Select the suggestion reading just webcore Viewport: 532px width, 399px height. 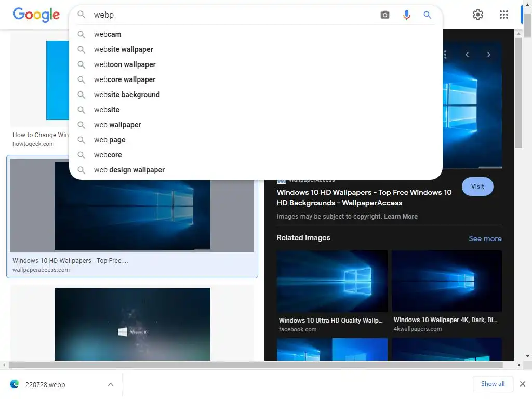point(256,155)
